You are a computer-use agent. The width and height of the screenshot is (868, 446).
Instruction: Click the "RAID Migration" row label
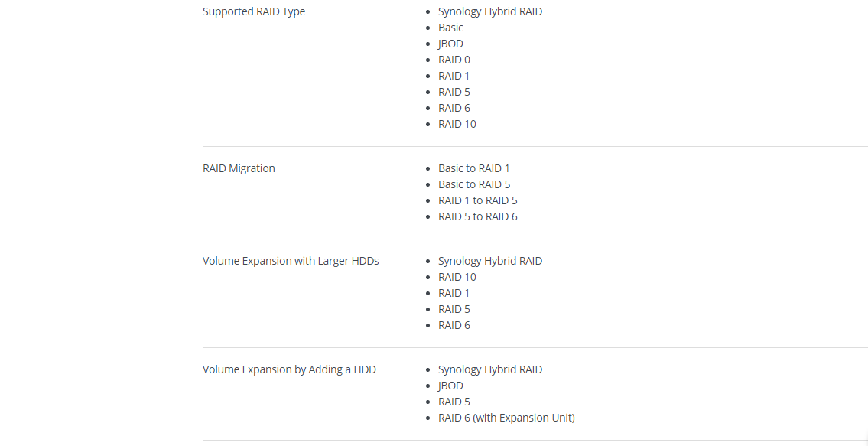[x=239, y=168]
